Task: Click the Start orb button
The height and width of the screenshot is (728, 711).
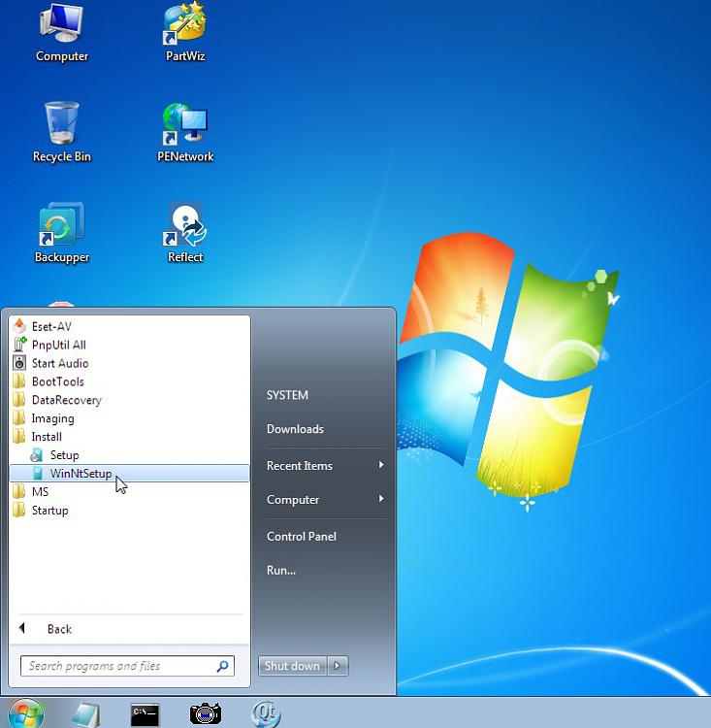Action: click(x=26, y=713)
